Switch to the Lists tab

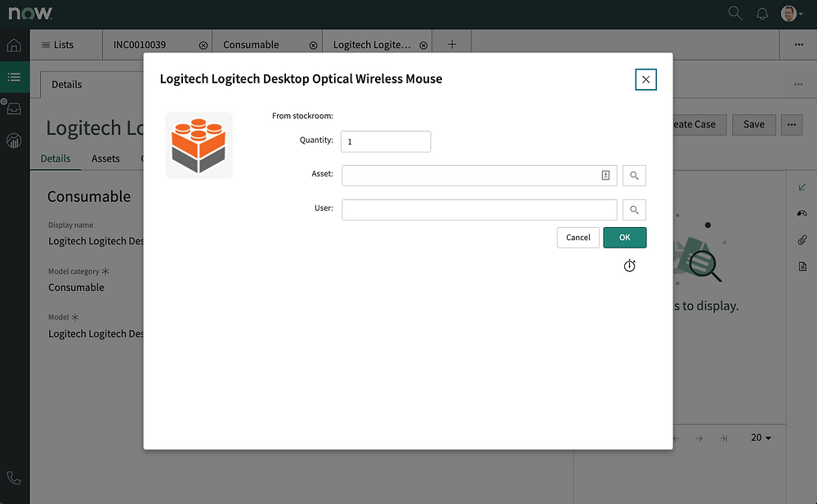click(x=57, y=45)
